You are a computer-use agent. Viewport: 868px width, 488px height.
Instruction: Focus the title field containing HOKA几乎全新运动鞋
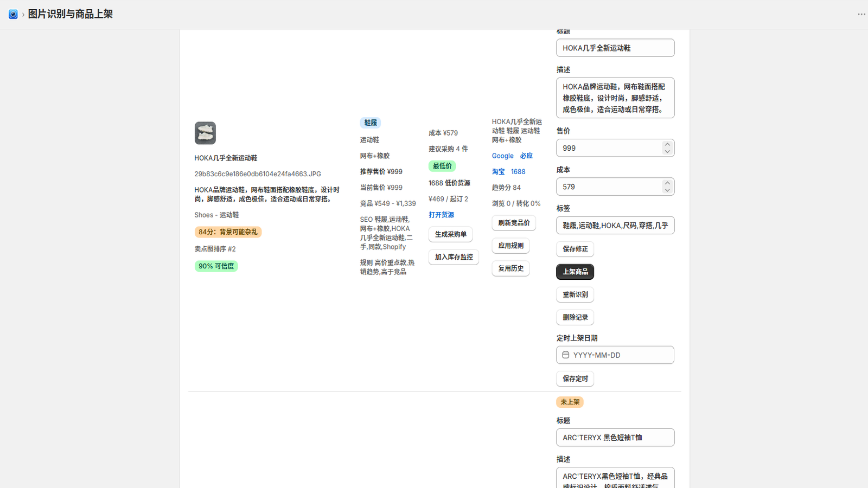615,48
